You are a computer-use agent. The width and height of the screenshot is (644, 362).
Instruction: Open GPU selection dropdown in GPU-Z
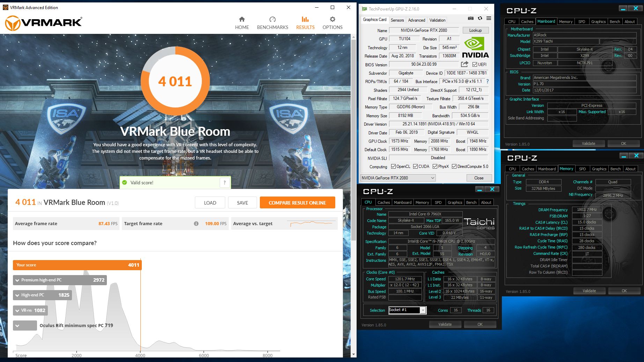coord(398,178)
